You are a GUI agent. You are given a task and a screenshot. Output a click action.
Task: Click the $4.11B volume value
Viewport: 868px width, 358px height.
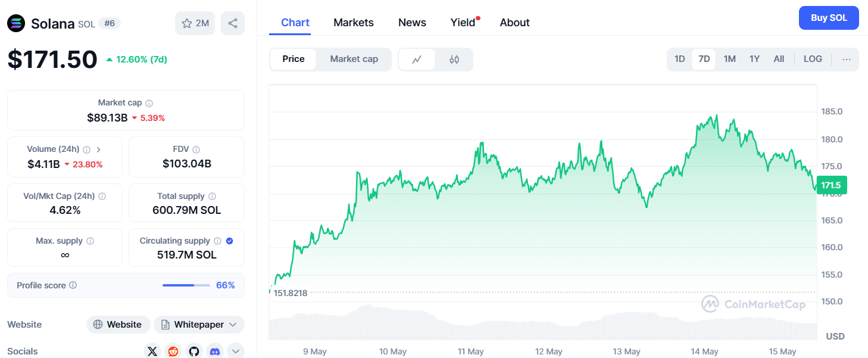(43, 164)
